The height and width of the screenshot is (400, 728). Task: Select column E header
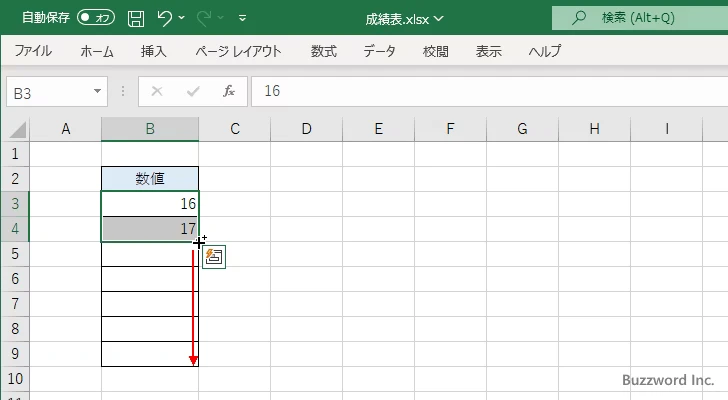(378, 129)
